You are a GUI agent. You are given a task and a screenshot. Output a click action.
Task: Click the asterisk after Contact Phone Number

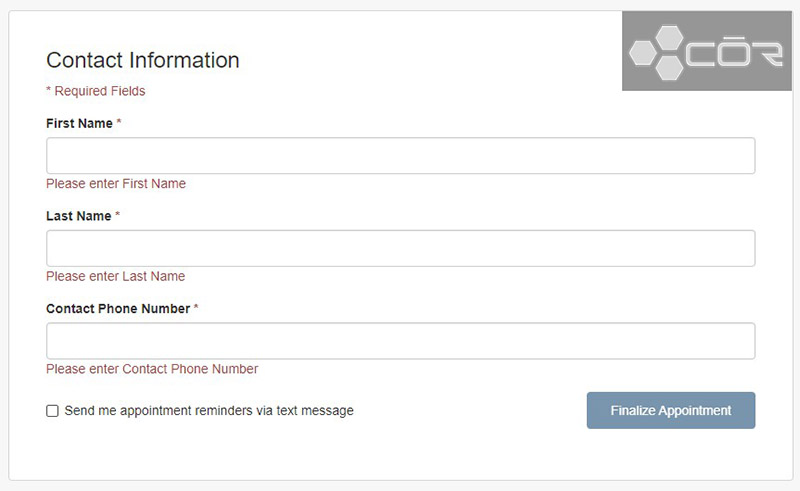coord(196,307)
